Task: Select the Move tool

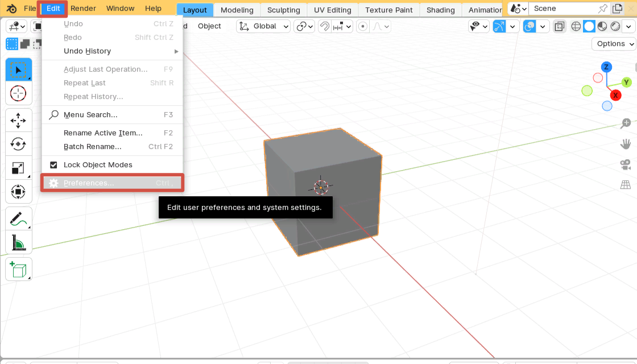Action: click(x=18, y=121)
